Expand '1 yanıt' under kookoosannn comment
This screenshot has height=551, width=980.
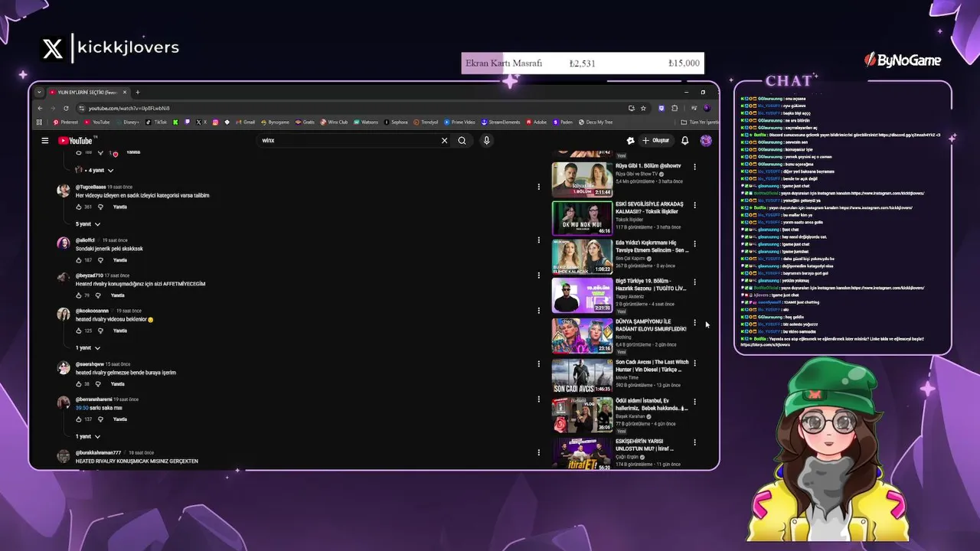click(x=89, y=348)
